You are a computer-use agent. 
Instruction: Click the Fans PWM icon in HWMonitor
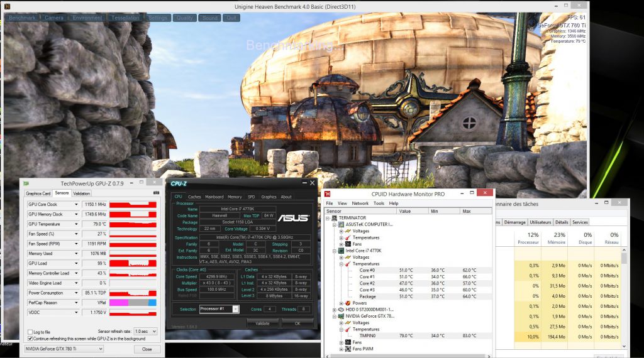point(348,349)
